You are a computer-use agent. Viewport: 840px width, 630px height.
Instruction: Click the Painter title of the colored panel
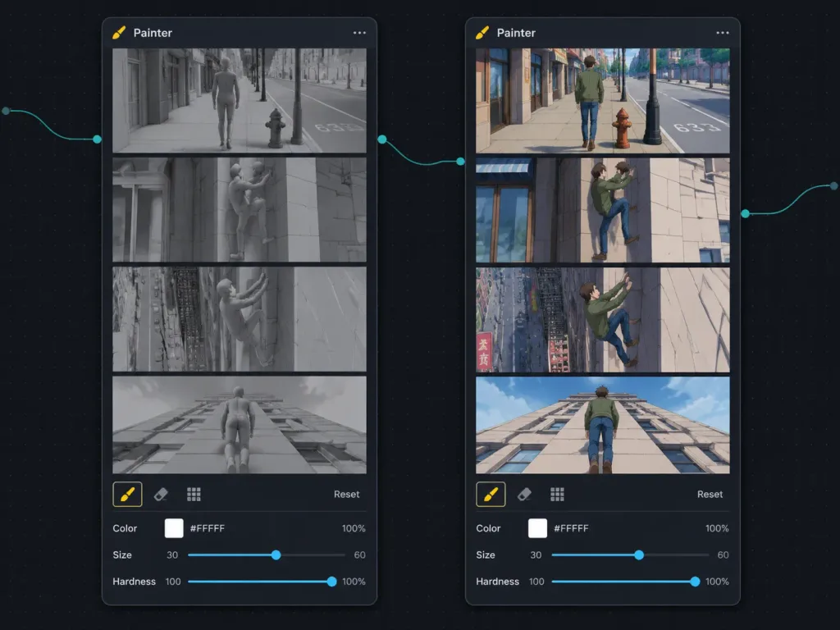516,33
